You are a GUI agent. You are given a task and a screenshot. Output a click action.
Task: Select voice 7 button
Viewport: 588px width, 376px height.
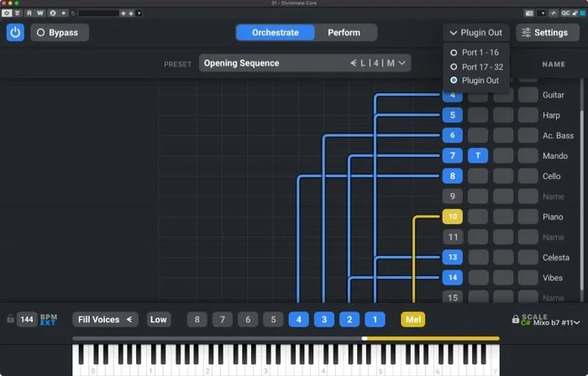(x=223, y=320)
